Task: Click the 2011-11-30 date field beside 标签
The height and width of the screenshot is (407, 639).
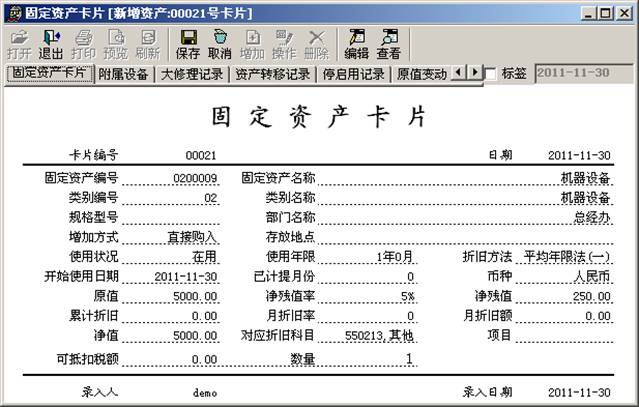Action: 584,73
